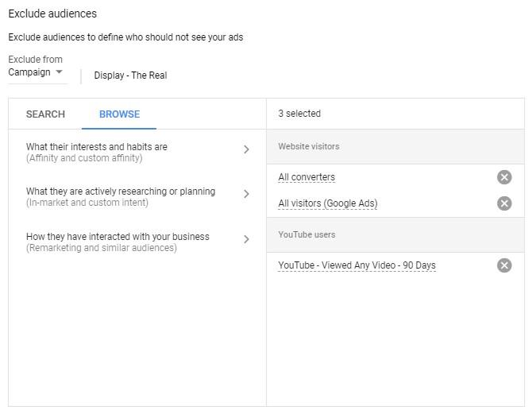This screenshot has width=532, height=414.
Task: Open 'What they are actively researching or planning'
Action: [x=121, y=192]
